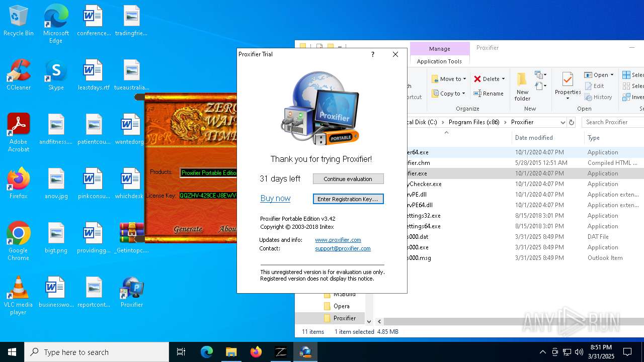Click the Search Proxifier field
644x362 pixels.
pyautogui.click(x=613, y=122)
